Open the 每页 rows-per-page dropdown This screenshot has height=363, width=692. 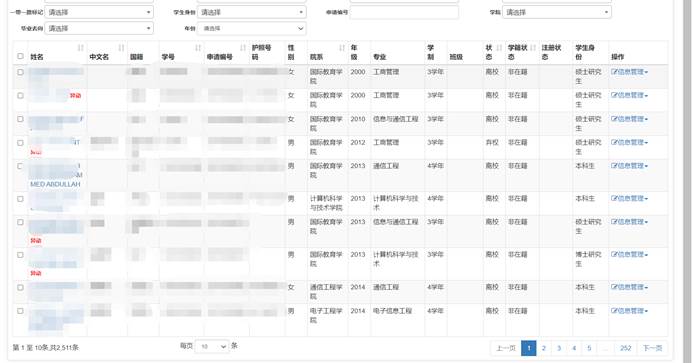212,347
